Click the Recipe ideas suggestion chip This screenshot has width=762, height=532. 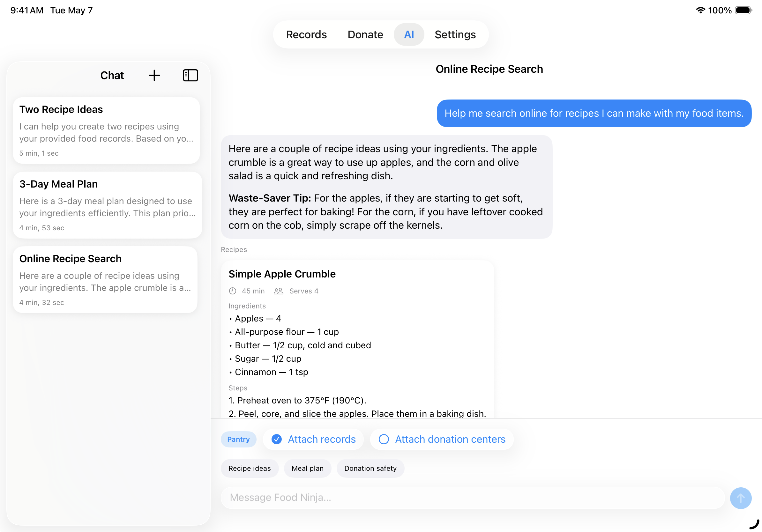pos(250,468)
